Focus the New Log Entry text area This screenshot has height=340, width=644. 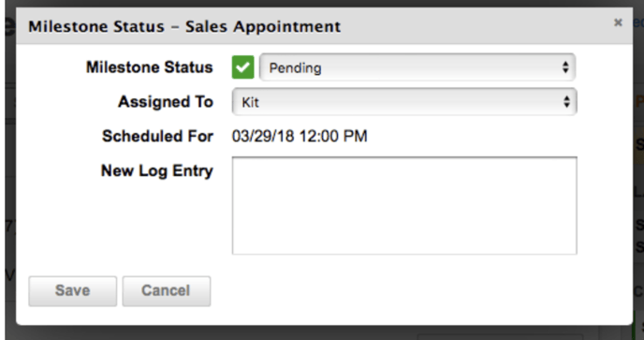pyautogui.click(x=404, y=205)
